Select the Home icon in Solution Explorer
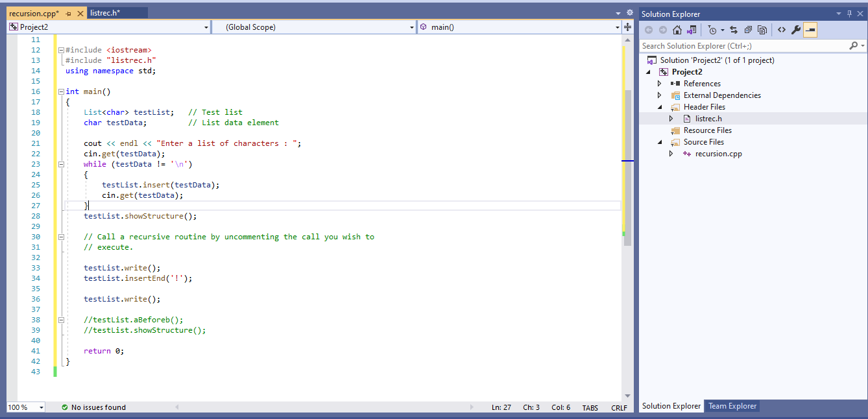 (677, 30)
